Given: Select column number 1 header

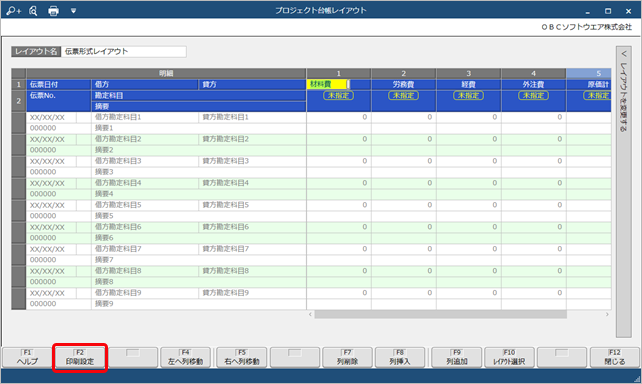Looking at the screenshot, I should pos(339,73).
